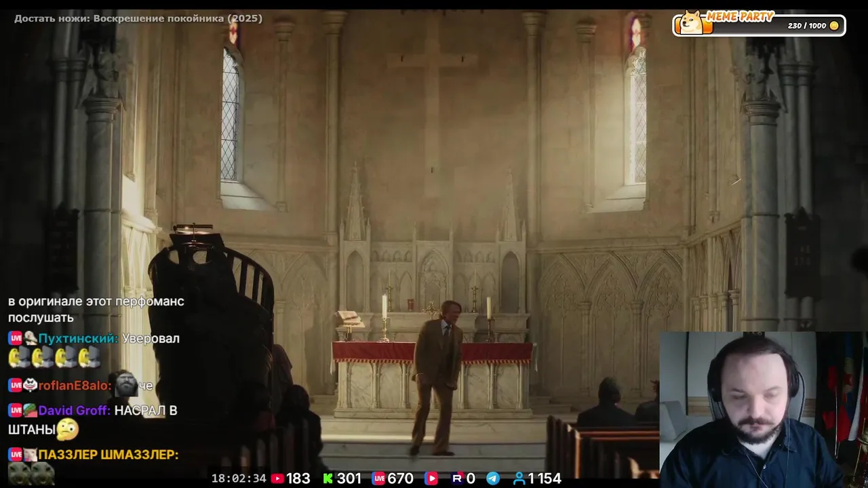Click the 230 / 1000 counter text
This screenshot has height=488, width=868.
tap(807, 26)
